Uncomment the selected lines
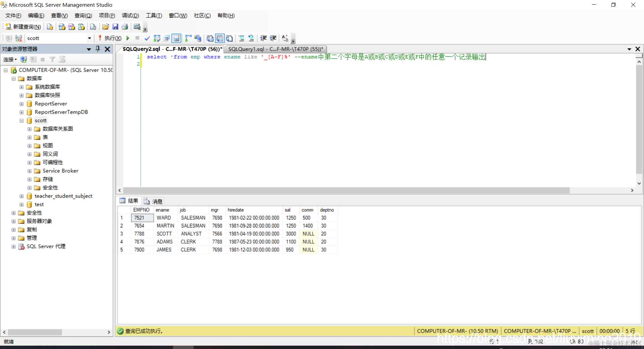The width and height of the screenshot is (644, 349). (251, 38)
